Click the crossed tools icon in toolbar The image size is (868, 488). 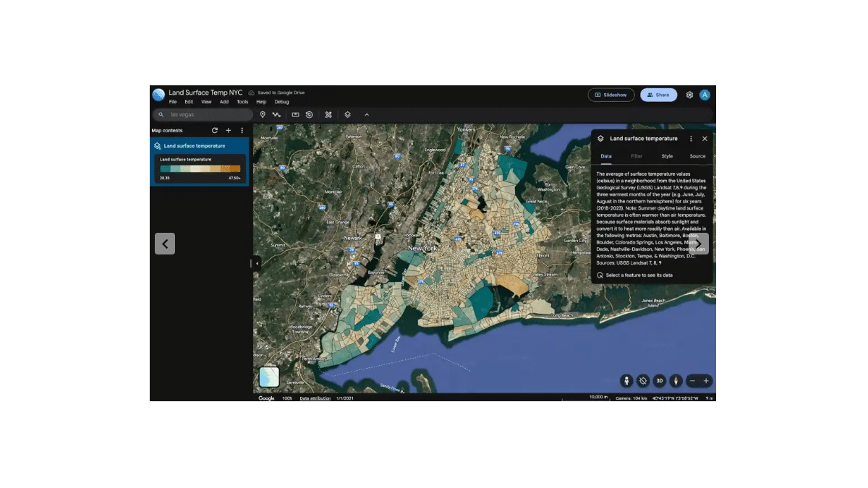point(328,114)
